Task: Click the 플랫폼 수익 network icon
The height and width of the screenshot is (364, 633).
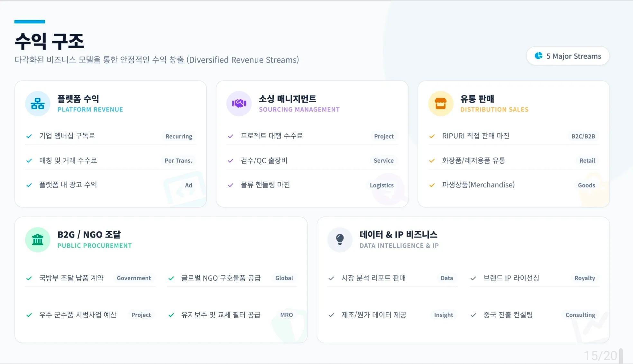Action: pyautogui.click(x=38, y=104)
